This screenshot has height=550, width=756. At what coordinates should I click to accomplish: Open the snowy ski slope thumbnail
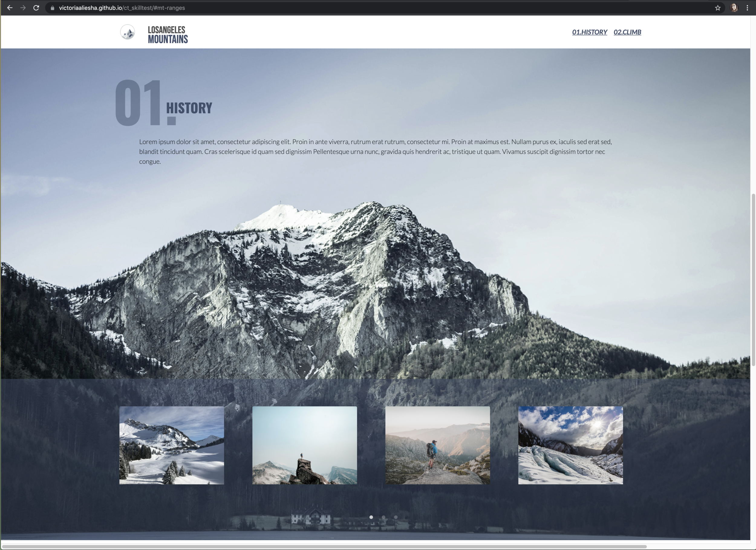172,445
